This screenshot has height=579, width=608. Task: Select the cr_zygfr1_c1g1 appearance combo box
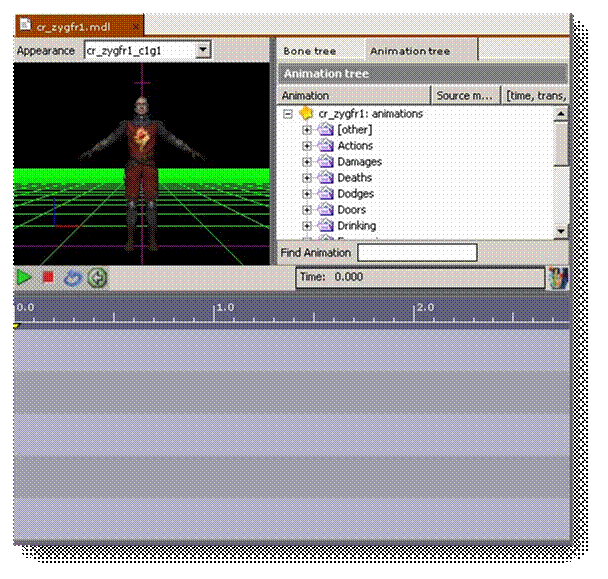[x=147, y=50]
